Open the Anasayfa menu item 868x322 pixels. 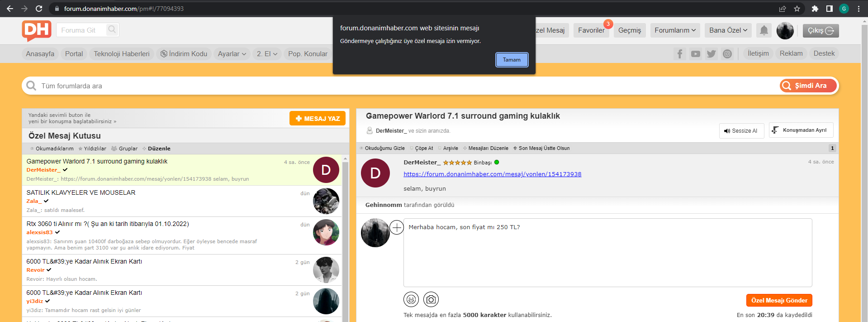tap(40, 54)
